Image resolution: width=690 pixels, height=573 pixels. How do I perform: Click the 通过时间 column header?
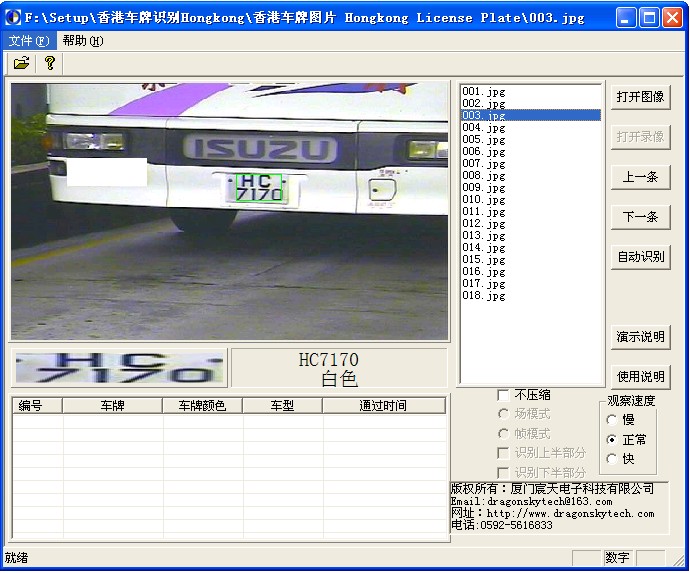(x=384, y=405)
